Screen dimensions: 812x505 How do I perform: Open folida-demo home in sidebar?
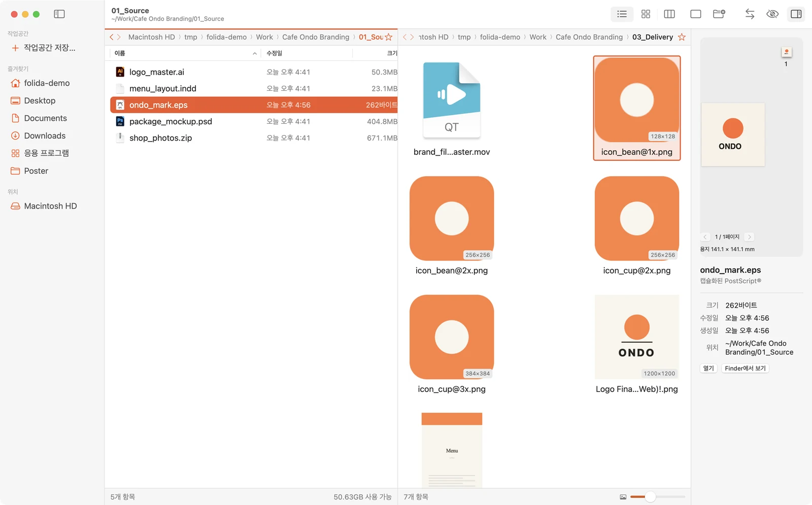(47, 83)
